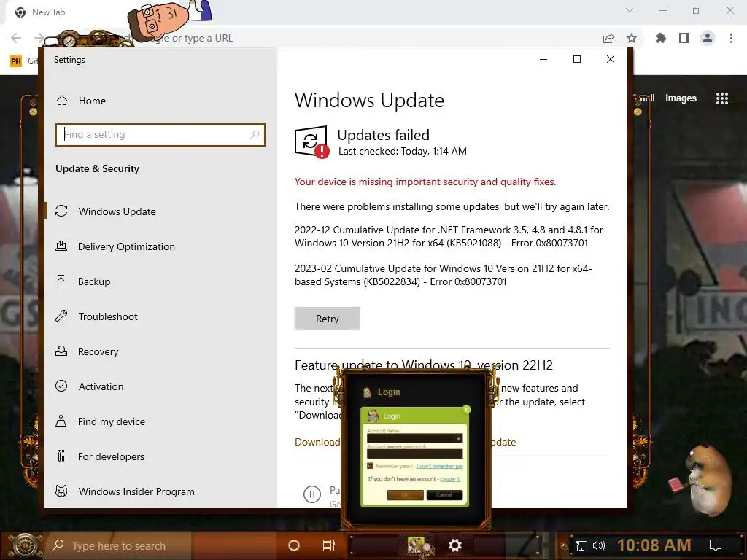Image resolution: width=747 pixels, height=560 pixels.
Task: Toggle the Remember password checkbox
Action: 370,466
